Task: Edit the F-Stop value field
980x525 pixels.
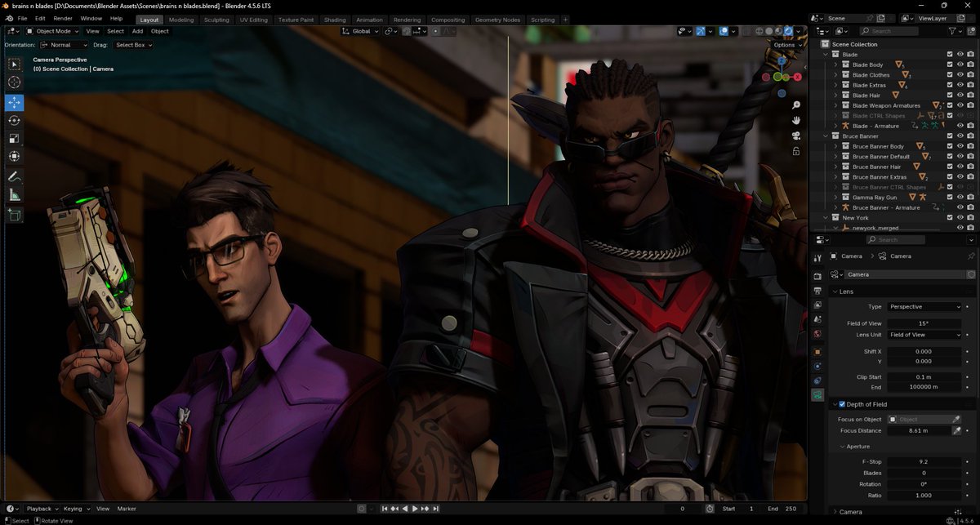Action: 924,461
